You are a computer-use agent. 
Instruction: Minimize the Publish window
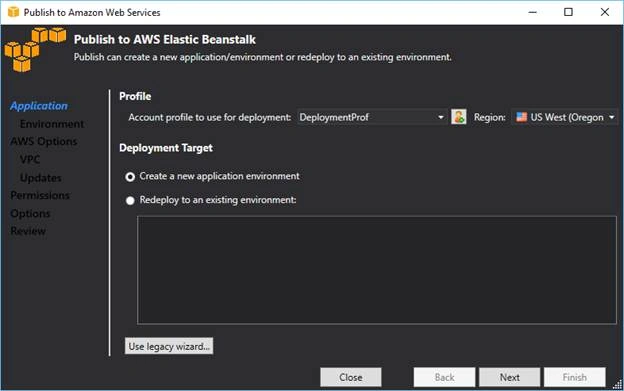coord(532,12)
